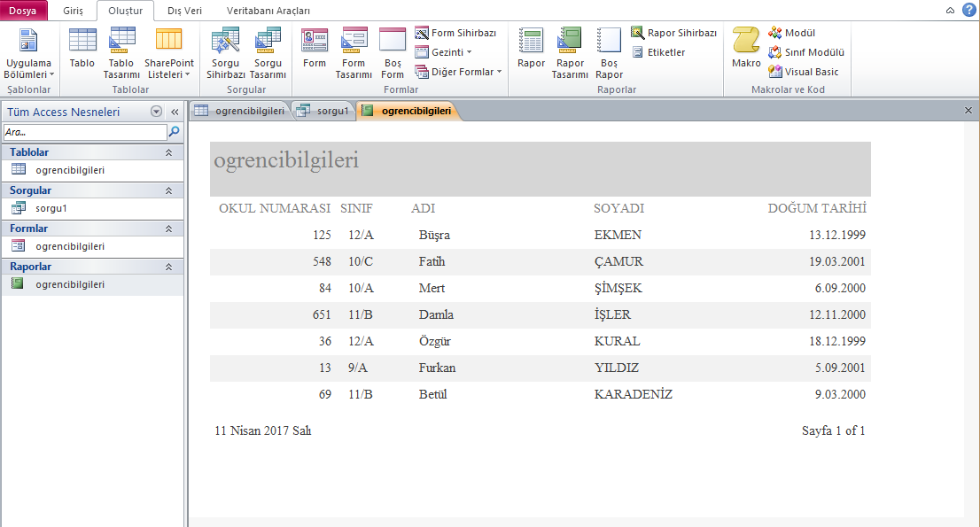Click the surname KARADENİZ
The image size is (980, 527).
(634, 394)
